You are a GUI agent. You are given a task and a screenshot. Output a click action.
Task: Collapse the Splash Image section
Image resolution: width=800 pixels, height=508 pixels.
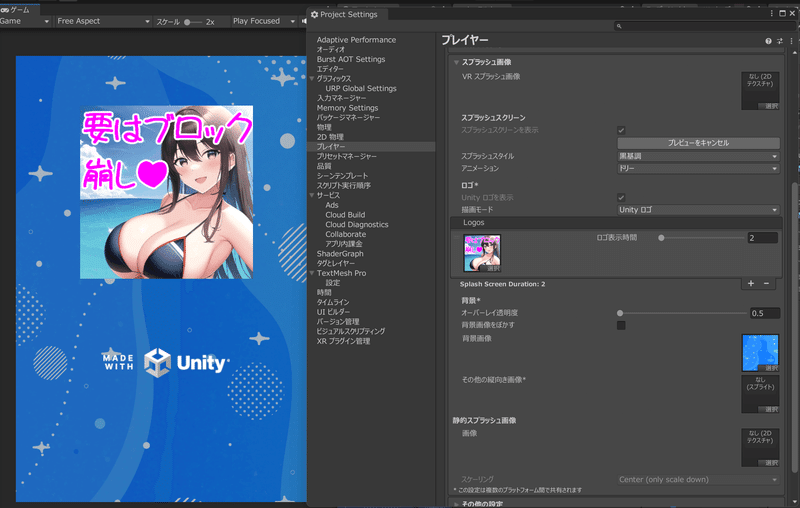pos(456,63)
